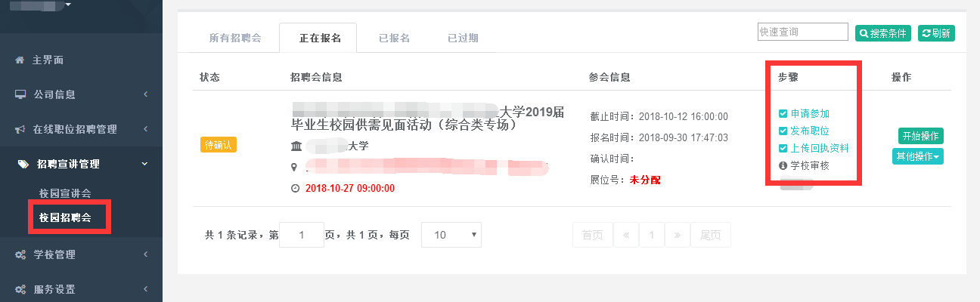Click the megaphone icon beside 在线职位招聘管理
980x302 pixels.
tap(20, 130)
